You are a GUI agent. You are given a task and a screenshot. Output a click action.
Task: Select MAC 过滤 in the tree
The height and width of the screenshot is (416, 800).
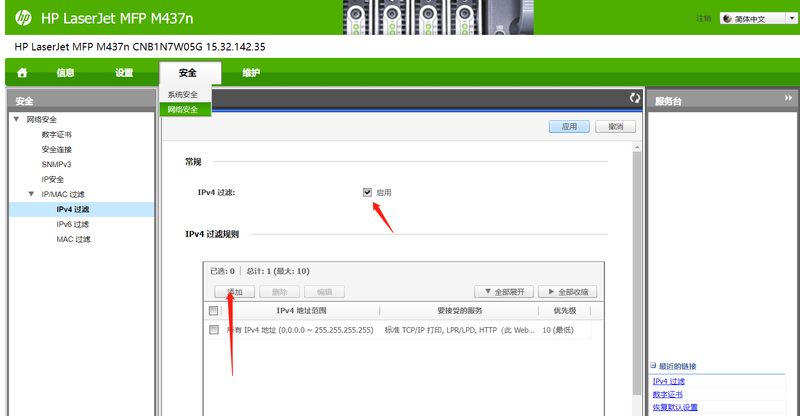73,239
